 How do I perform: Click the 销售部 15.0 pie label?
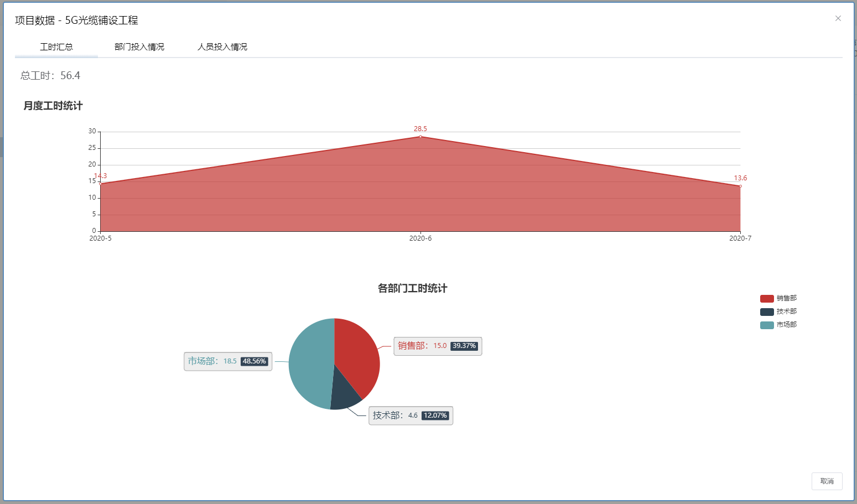click(x=438, y=346)
